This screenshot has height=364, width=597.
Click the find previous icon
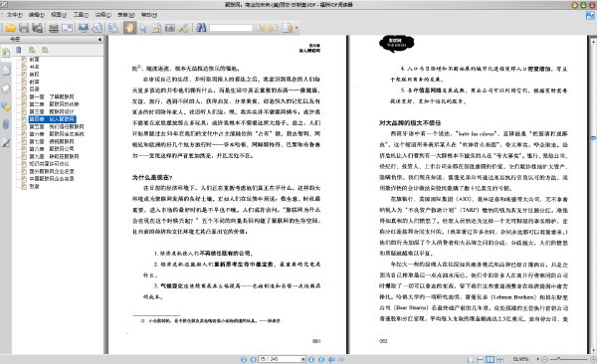point(260,28)
